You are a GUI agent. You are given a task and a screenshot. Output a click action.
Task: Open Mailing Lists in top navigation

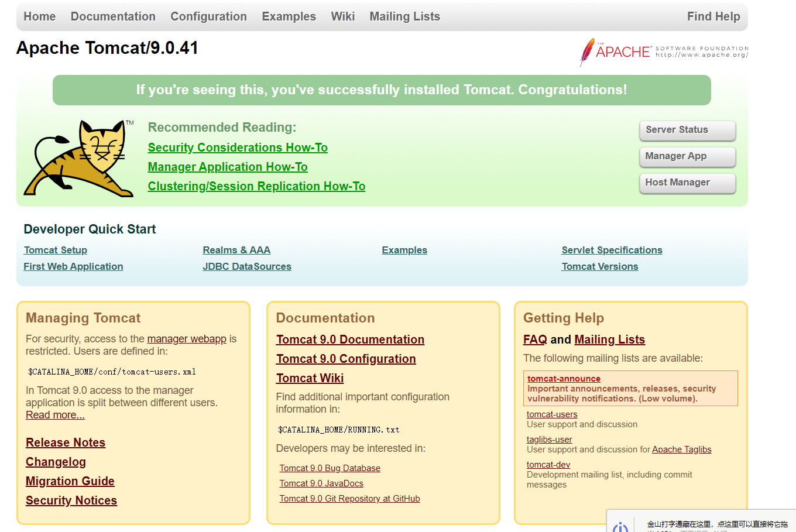404,16
